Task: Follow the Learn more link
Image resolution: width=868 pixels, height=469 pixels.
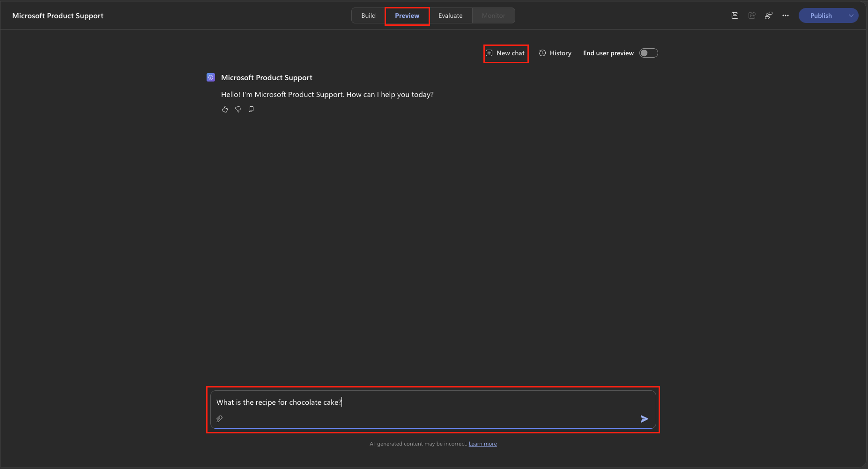Action: 483,444
